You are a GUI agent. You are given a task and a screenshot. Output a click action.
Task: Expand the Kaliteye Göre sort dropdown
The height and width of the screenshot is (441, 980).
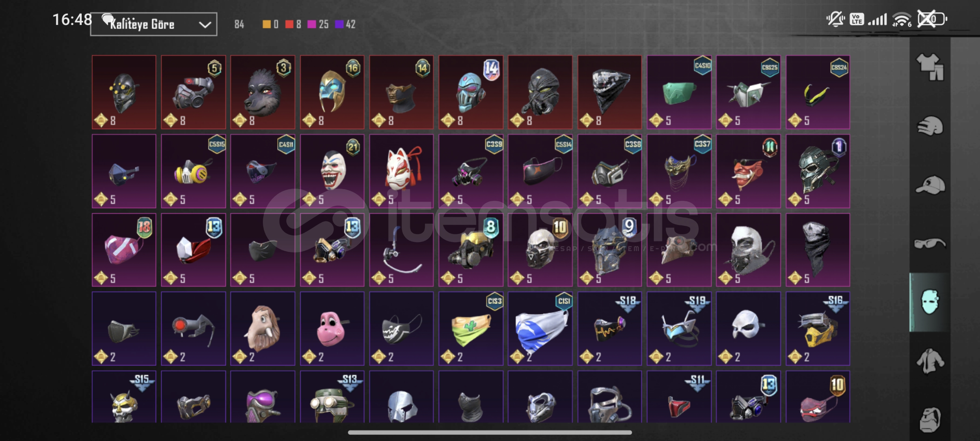(153, 24)
